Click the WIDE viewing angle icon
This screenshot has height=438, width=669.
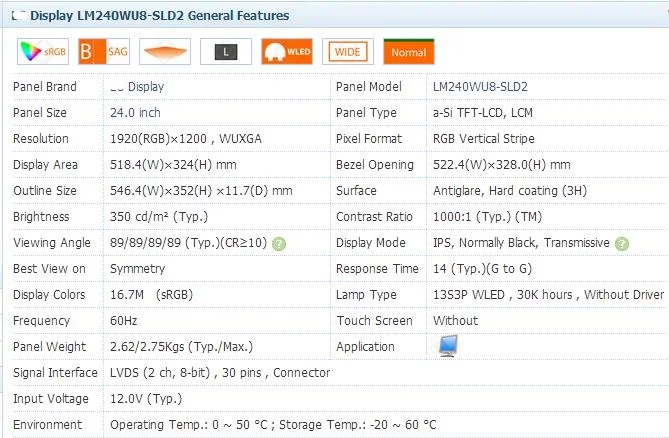point(347,51)
